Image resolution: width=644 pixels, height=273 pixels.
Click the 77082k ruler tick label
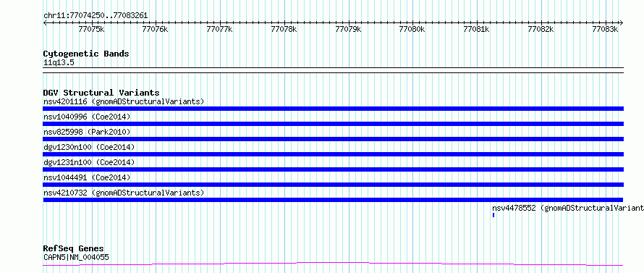pos(541,29)
